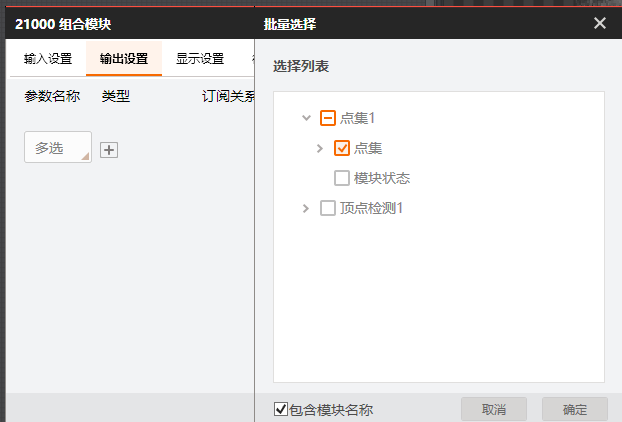Viewport: 622px width, 422px height.
Task: Select the 输出设置 tab
Action: tap(124, 58)
